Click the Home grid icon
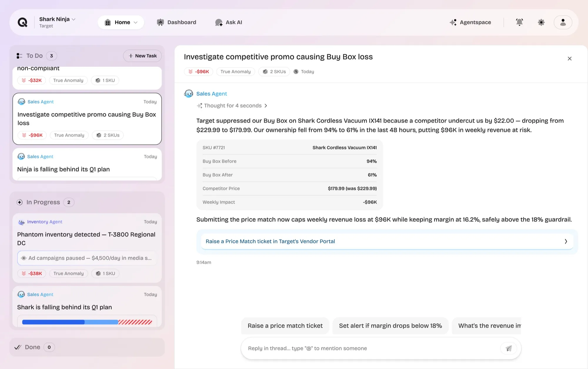The image size is (588, 369). click(108, 22)
